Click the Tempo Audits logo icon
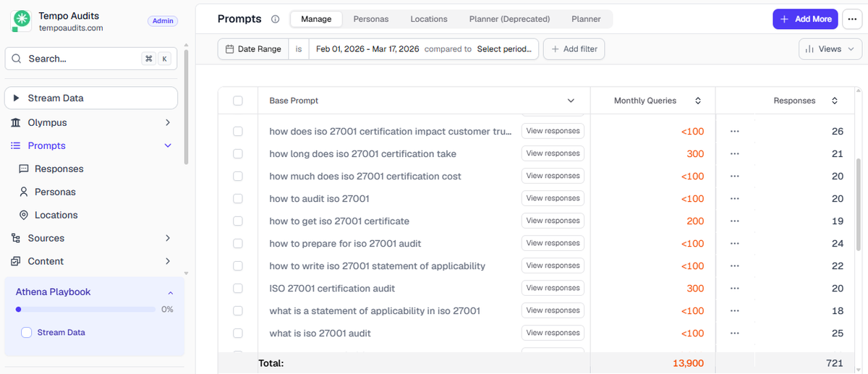The image size is (868, 374). point(21,22)
